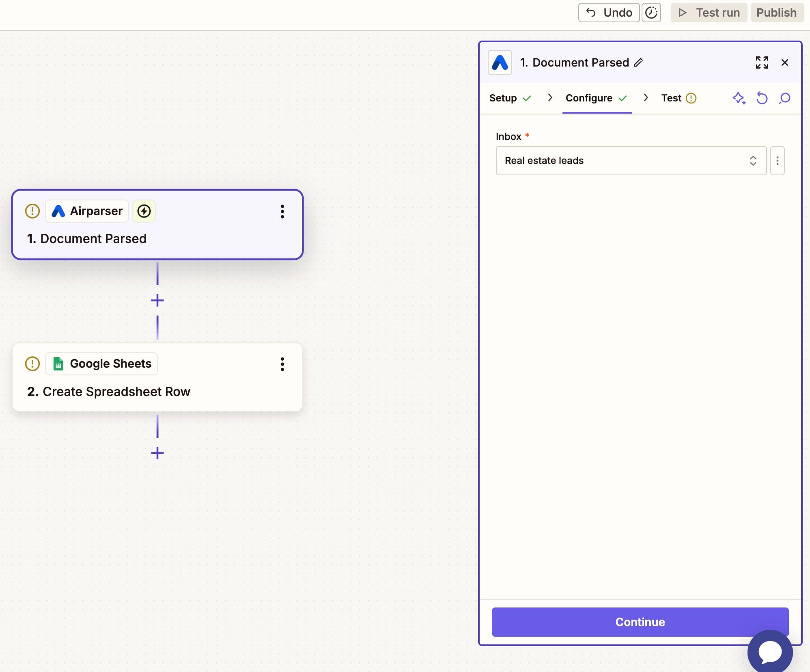The width and height of the screenshot is (810, 672).
Task: Click the Airparser logo in panel header
Action: [500, 62]
